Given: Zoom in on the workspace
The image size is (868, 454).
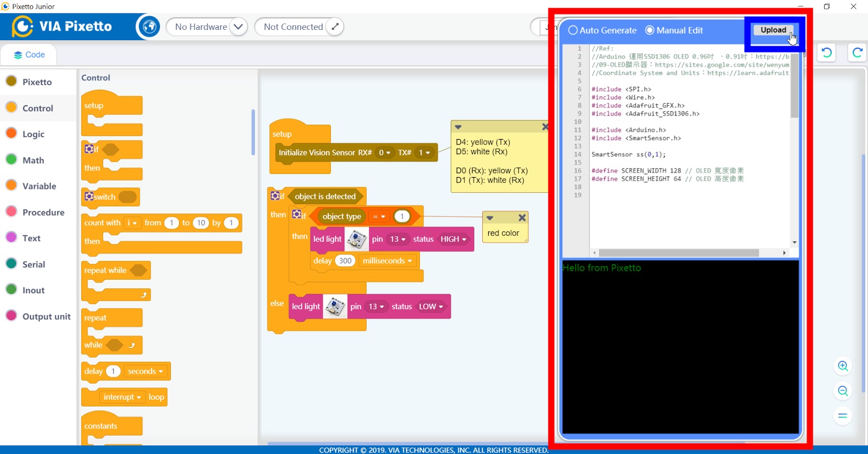Looking at the screenshot, I should pos(843,366).
